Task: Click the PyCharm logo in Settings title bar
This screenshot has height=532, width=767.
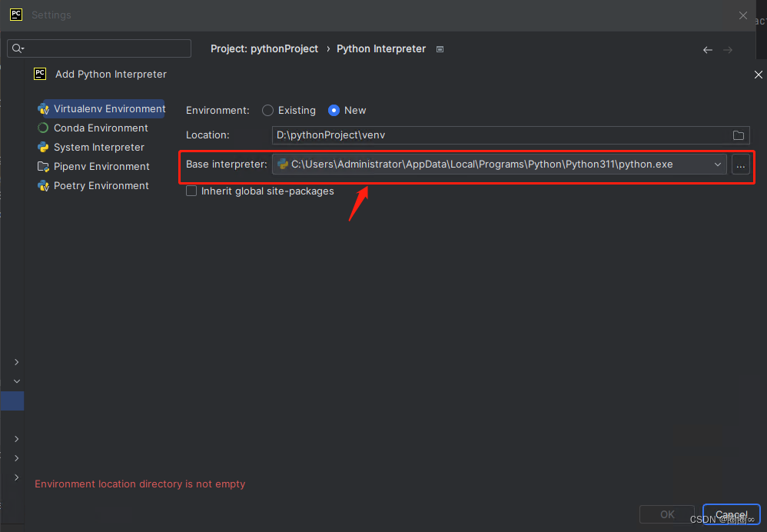Action: pos(15,14)
